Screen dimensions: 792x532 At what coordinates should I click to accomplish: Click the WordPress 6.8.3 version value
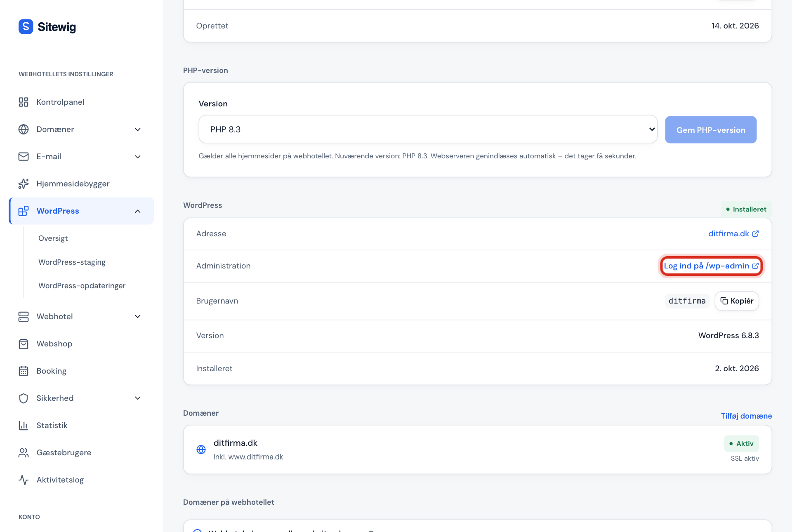point(728,335)
